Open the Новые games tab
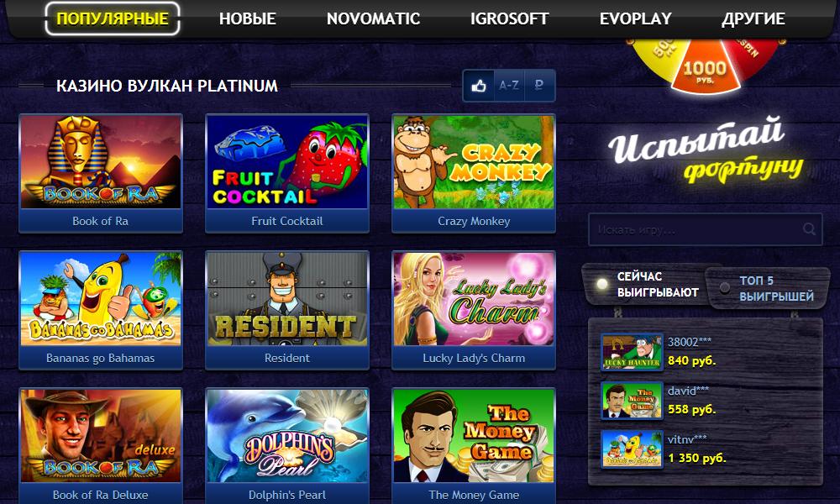The width and height of the screenshot is (840, 504). 248,18
